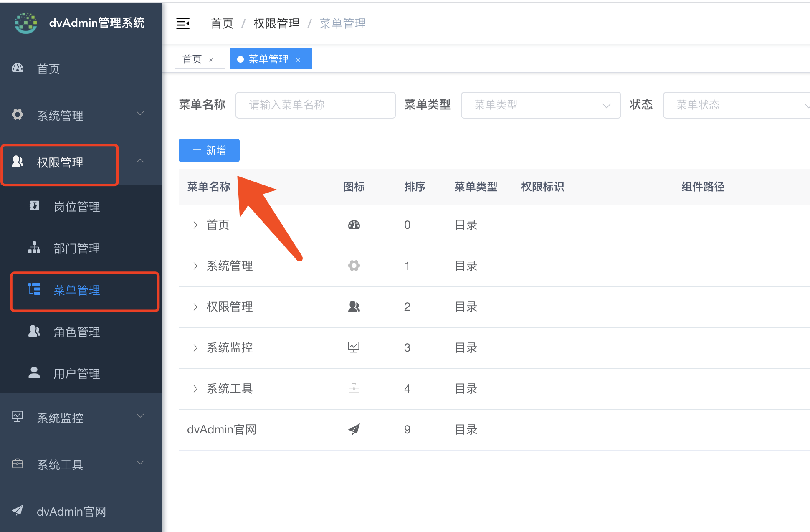This screenshot has width=810, height=532.
Task: Open the 菜单类型 dropdown
Action: [541, 105]
